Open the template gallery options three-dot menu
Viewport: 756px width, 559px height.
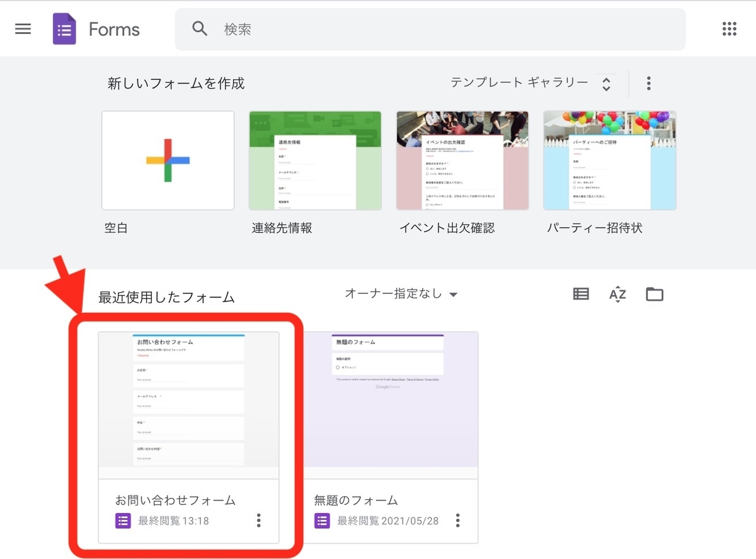pyautogui.click(x=648, y=82)
